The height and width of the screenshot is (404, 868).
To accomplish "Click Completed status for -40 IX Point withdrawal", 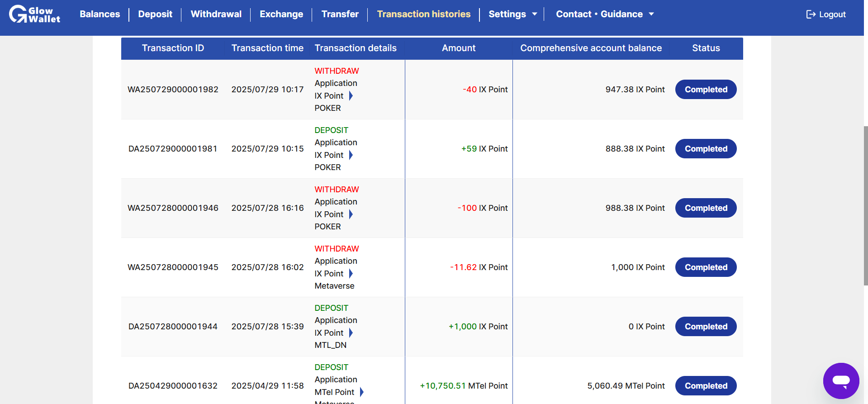I will click(x=706, y=90).
